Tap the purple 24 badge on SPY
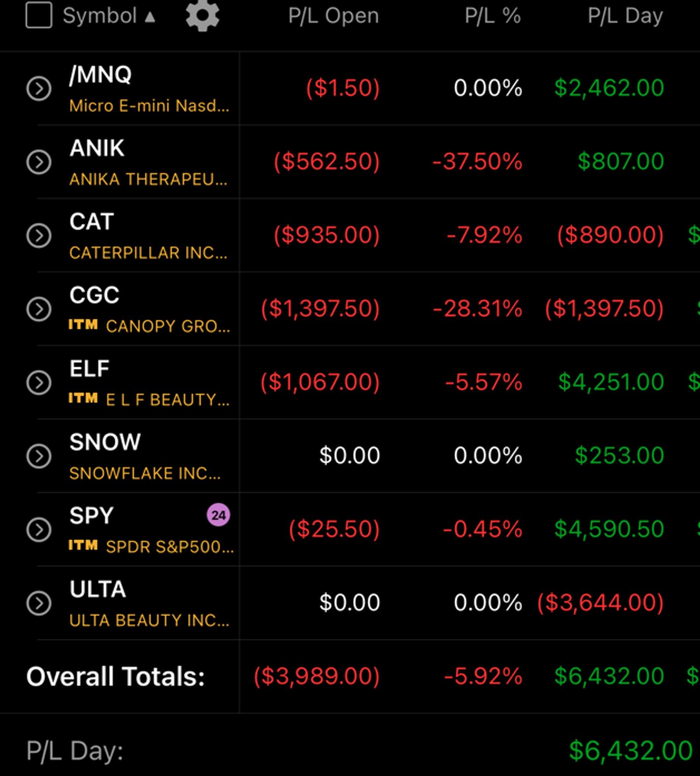The width and height of the screenshot is (700, 776). [219, 515]
